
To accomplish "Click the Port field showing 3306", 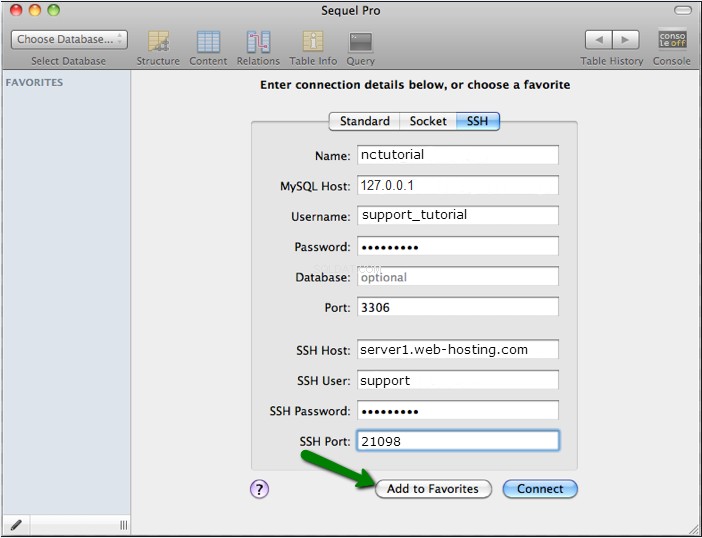I will [458, 307].
